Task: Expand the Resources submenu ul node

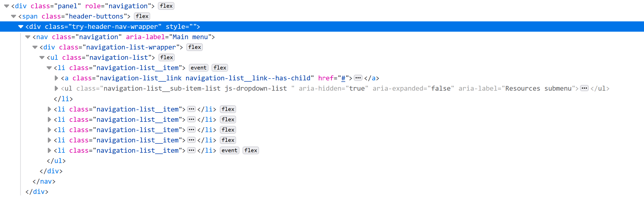Action: pyautogui.click(x=56, y=88)
